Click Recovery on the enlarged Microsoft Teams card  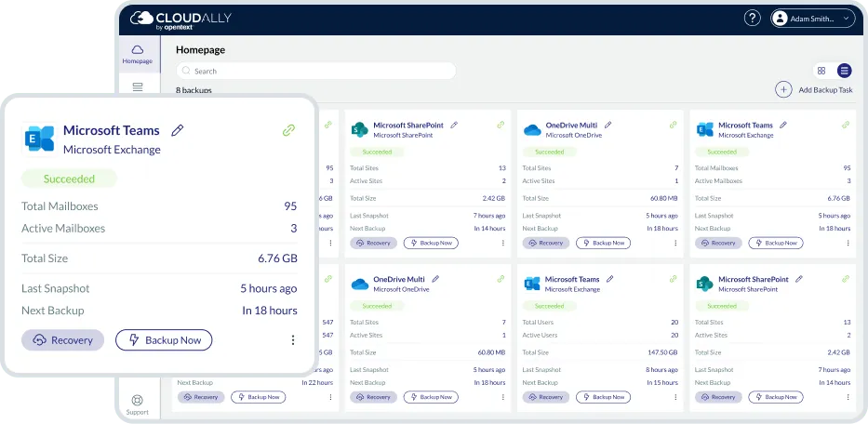[62, 340]
